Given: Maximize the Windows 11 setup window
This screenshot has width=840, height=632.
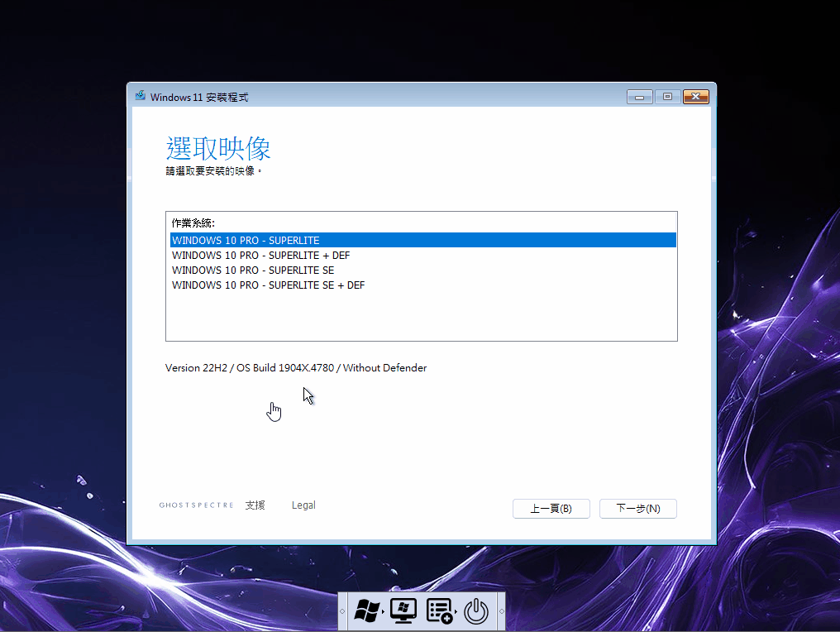Looking at the screenshot, I should point(667,97).
